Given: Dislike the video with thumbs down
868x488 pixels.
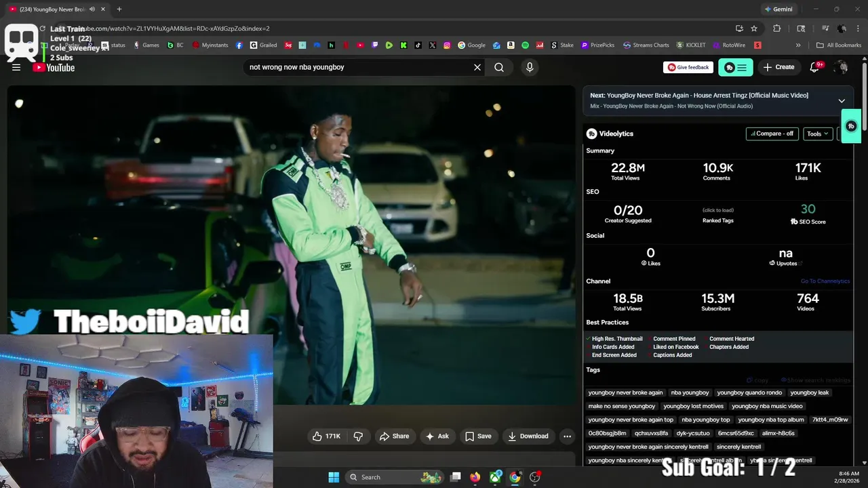Looking at the screenshot, I should [358, 436].
